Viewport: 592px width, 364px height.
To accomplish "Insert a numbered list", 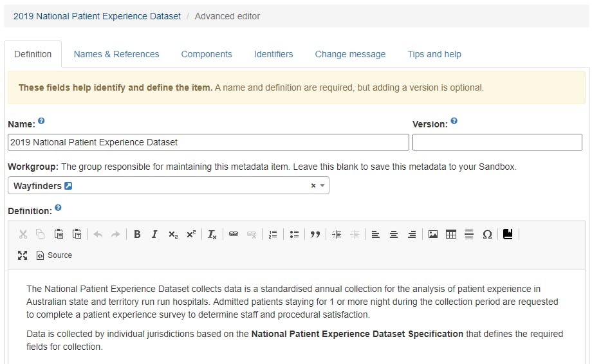I will tap(273, 235).
